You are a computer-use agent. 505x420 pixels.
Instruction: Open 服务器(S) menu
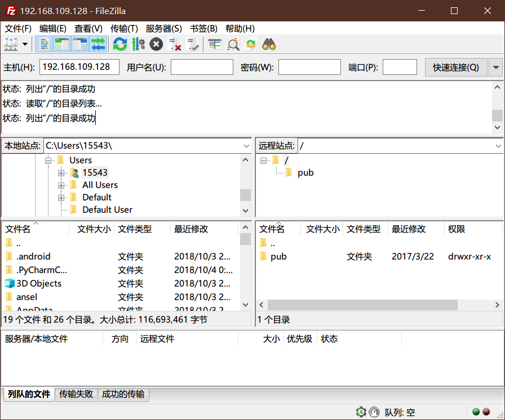click(163, 29)
